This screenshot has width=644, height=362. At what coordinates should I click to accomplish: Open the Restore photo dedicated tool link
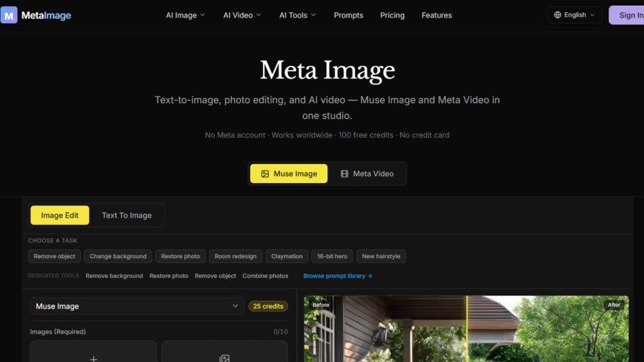(x=169, y=276)
